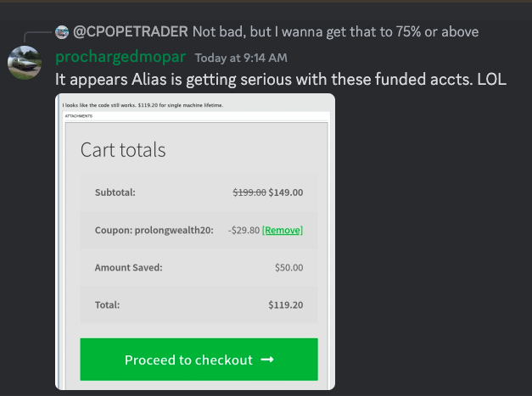The width and height of the screenshot is (532, 396).
Task: Click the Amount Saved $50.00 value
Action: pyautogui.click(x=288, y=267)
